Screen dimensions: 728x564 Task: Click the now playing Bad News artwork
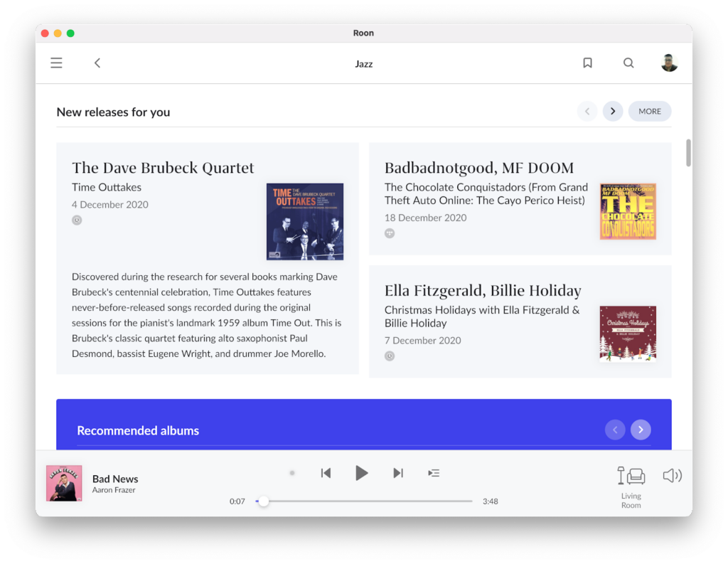pos(64,483)
